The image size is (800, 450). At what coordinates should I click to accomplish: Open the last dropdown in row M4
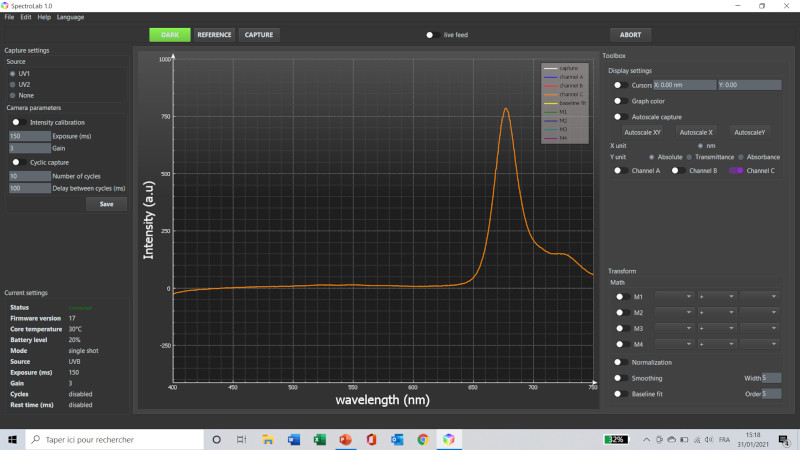tap(760, 343)
